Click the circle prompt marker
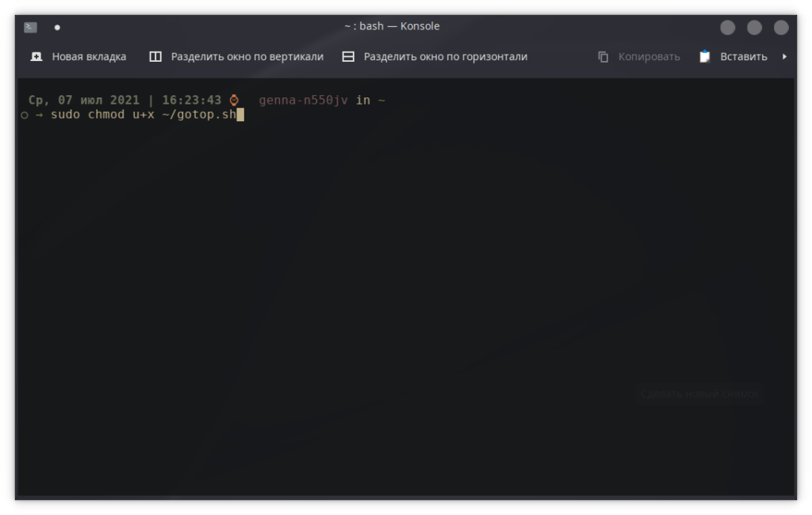This screenshot has width=812, height=515. [x=25, y=115]
